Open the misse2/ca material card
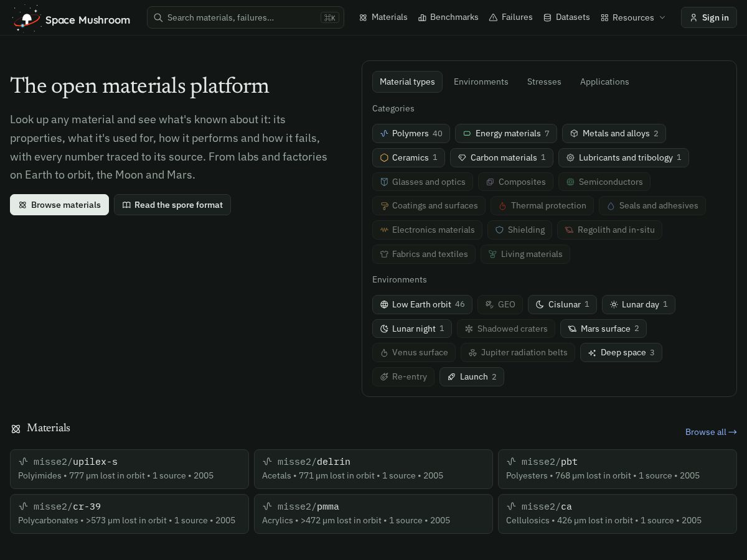The width and height of the screenshot is (747, 560). click(x=618, y=514)
